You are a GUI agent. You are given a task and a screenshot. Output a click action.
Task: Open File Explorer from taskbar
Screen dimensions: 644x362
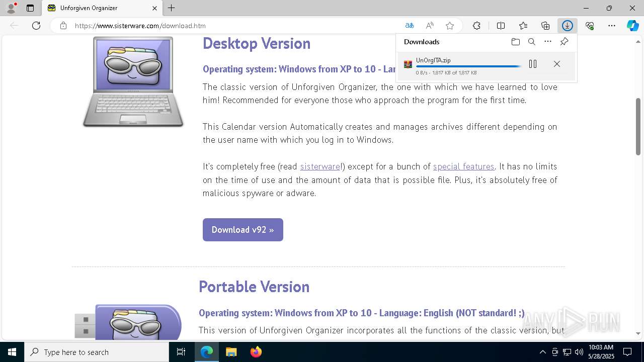(231, 352)
